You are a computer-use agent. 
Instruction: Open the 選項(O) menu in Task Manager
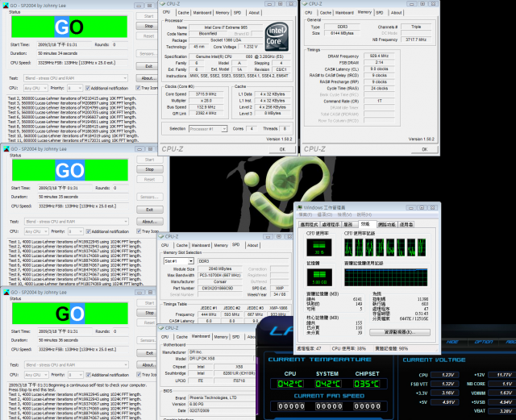click(x=324, y=214)
